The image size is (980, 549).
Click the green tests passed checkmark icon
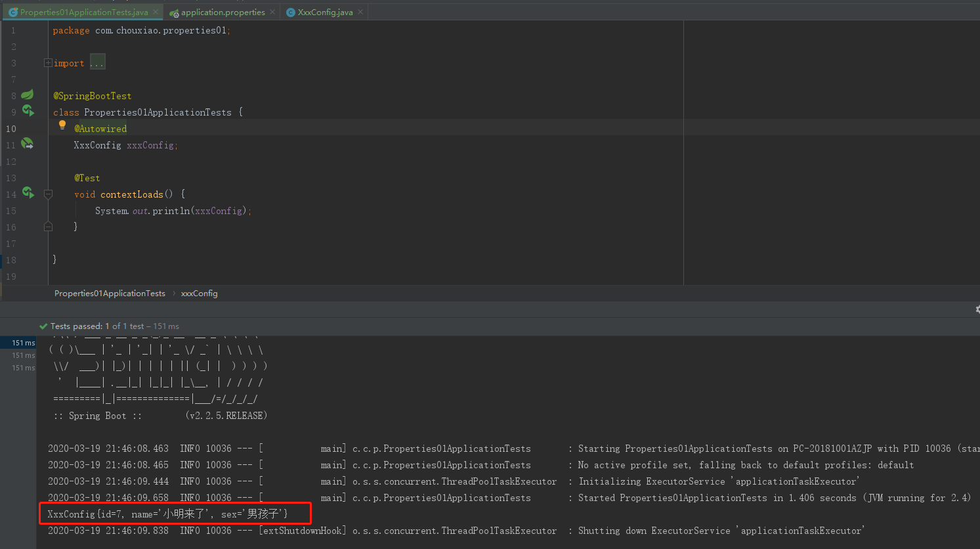[43, 326]
